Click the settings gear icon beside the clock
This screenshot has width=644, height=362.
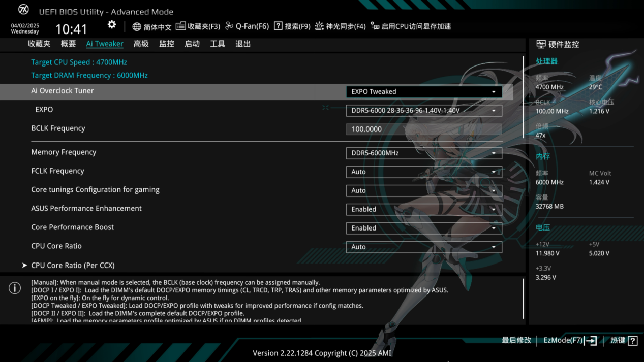[112, 25]
